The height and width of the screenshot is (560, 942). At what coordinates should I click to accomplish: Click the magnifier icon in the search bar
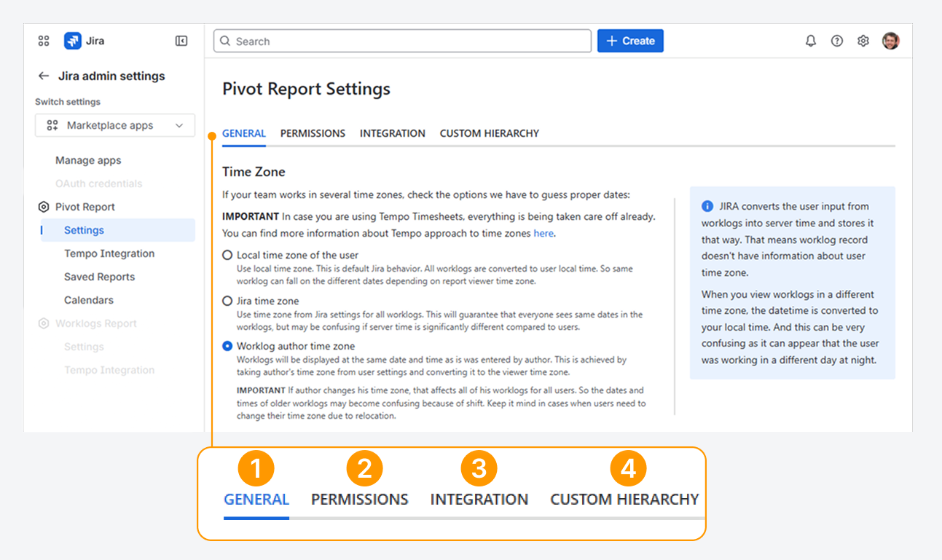(225, 42)
